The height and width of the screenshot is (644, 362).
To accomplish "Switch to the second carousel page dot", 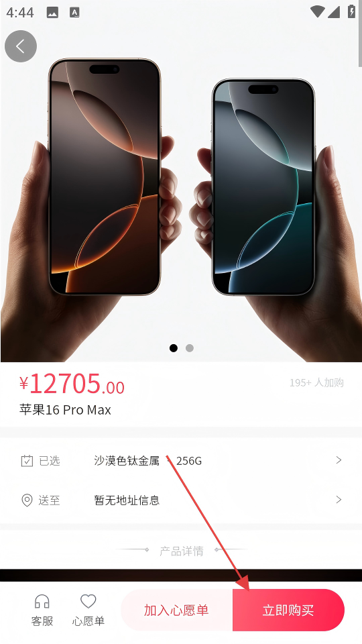I will tap(189, 348).
